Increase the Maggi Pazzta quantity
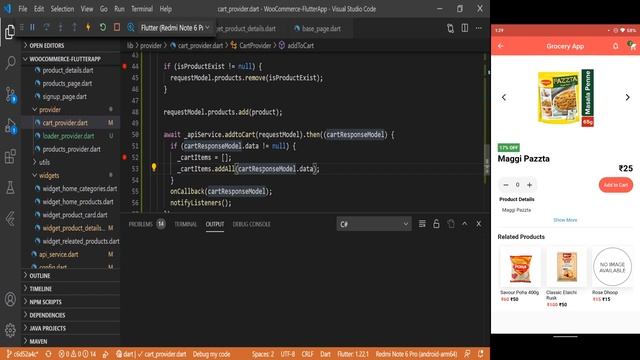 click(x=529, y=185)
